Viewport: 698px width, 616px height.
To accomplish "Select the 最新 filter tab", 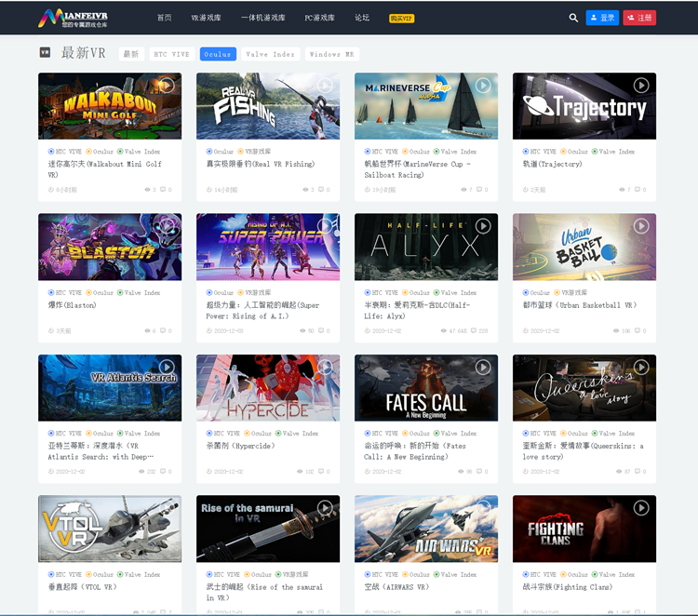I will click(131, 54).
